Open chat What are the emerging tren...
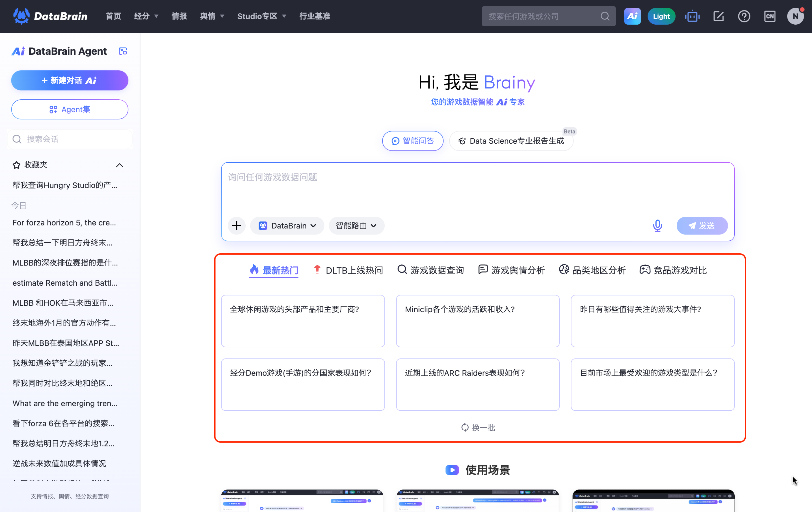812x512 pixels. point(65,403)
